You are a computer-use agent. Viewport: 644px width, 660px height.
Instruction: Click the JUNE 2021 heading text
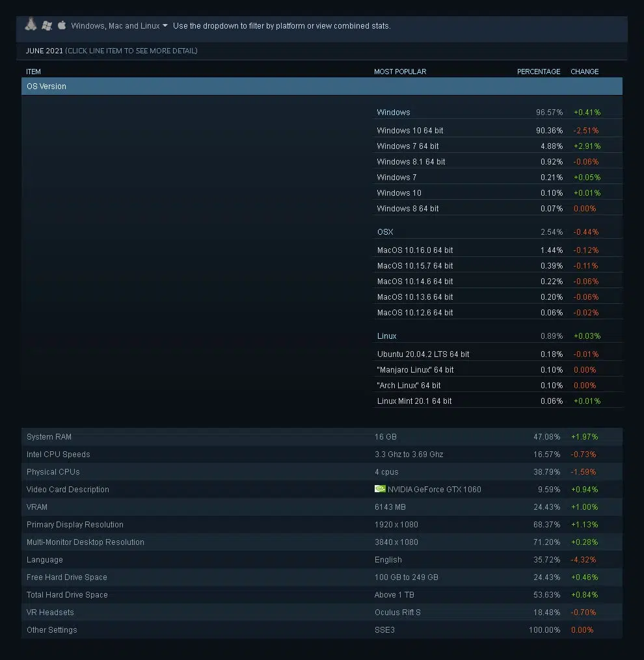click(x=44, y=51)
